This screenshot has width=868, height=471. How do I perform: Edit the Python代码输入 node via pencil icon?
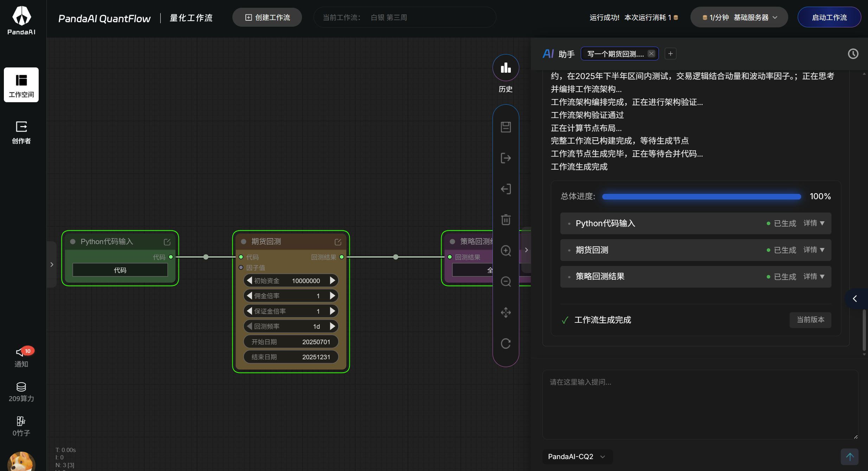click(x=167, y=242)
